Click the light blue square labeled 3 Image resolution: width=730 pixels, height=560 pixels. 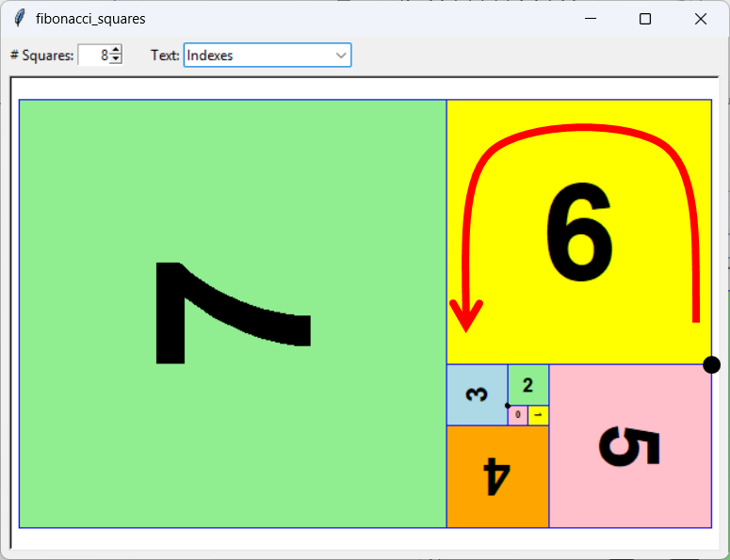pos(478,395)
